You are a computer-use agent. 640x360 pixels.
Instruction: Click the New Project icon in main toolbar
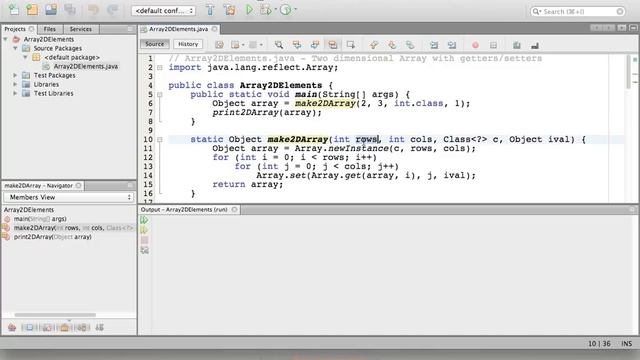coord(32,9)
